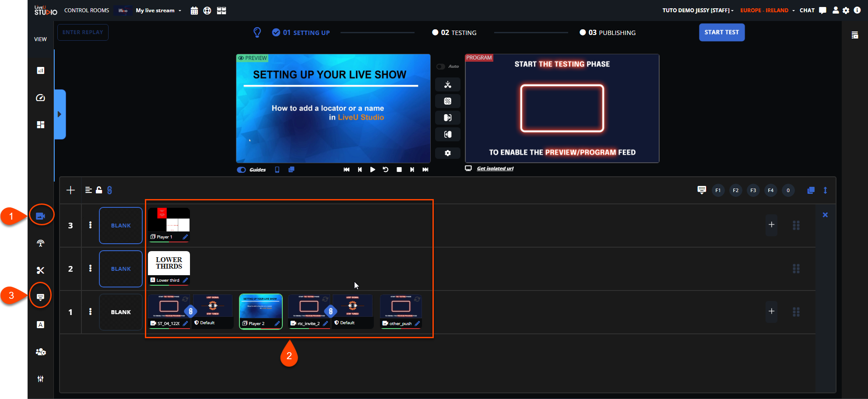This screenshot has width=868, height=399.
Task: Open the guests group icon in sidebar
Action: (40, 352)
